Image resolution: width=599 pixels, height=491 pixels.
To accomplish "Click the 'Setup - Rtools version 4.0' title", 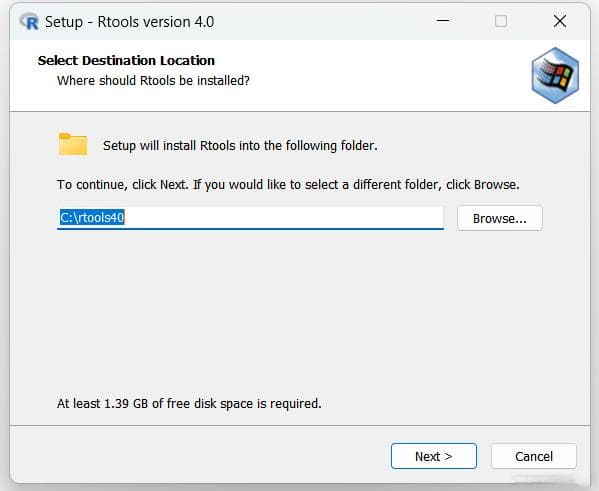I will click(130, 22).
